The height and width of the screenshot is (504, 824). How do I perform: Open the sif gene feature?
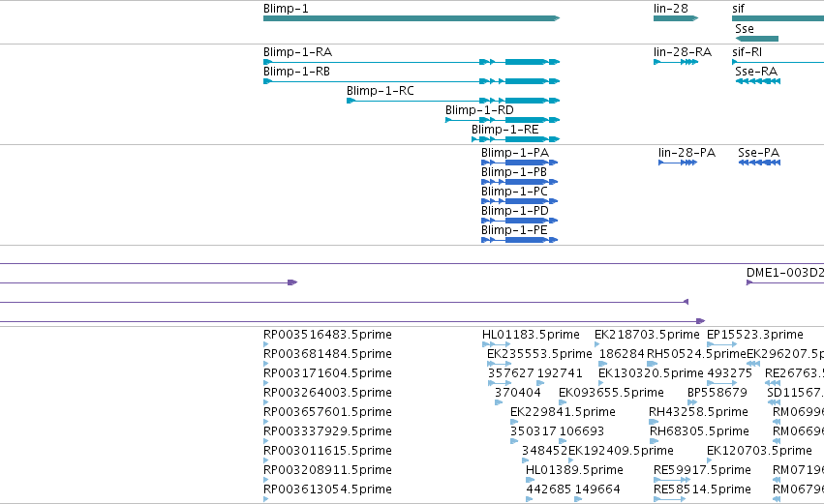click(778, 18)
